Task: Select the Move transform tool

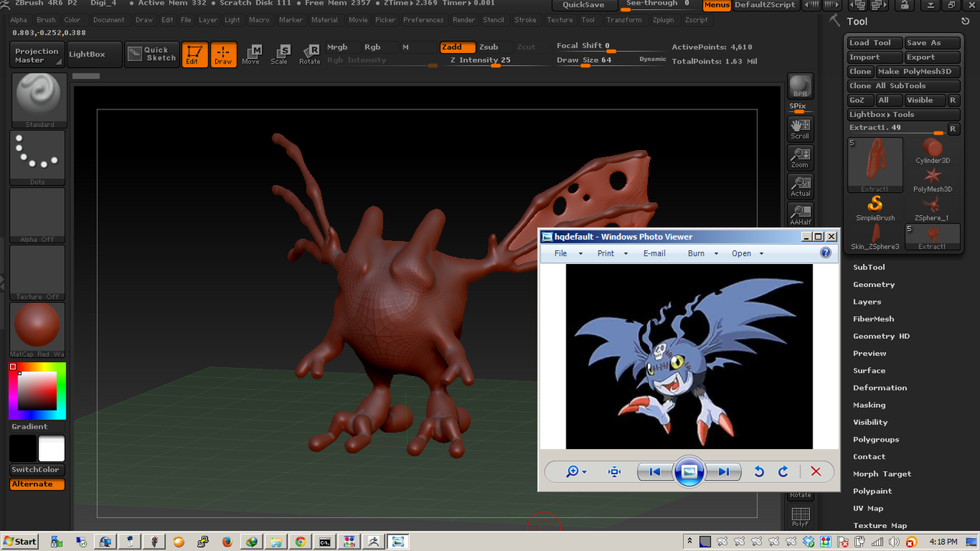Action: tap(251, 54)
